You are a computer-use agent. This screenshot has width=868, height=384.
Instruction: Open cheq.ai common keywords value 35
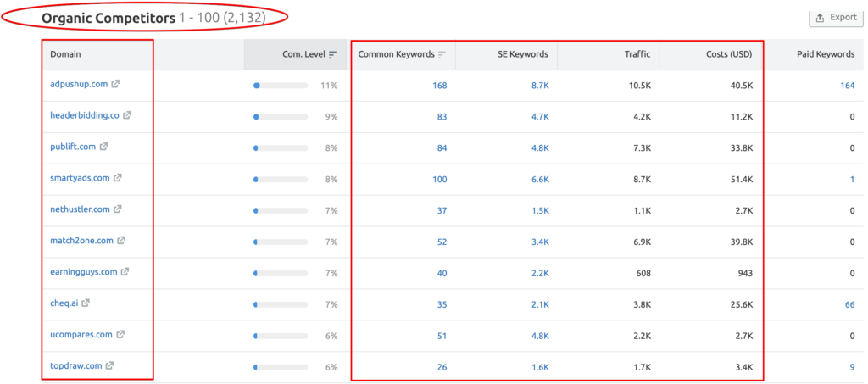coord(442,304)
